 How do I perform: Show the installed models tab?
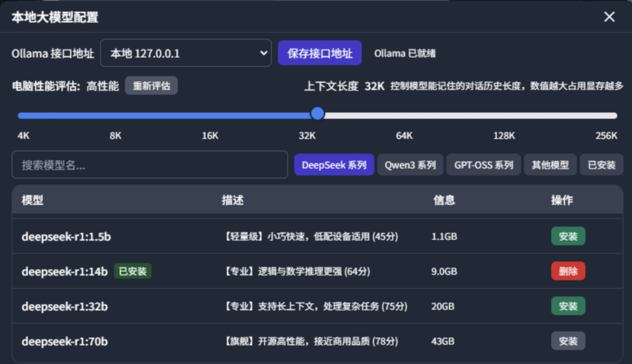(602, 165)
